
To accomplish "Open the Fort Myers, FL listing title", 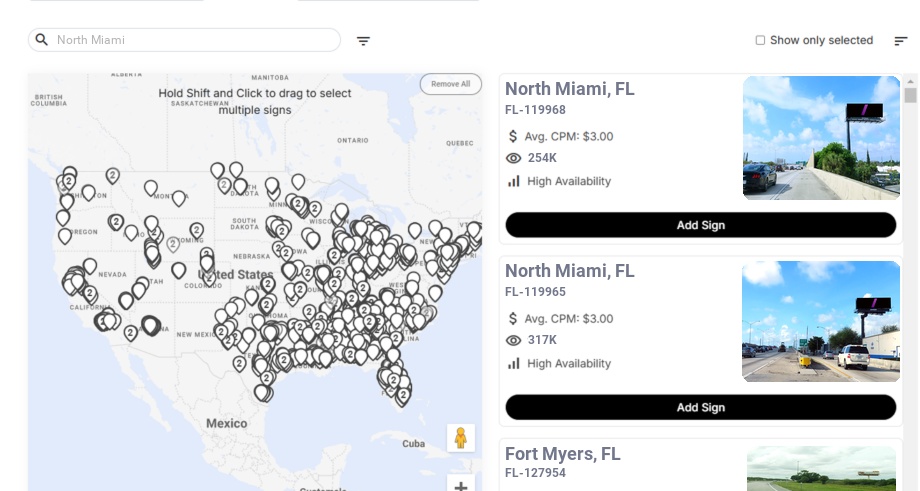I will pos(563,453).
